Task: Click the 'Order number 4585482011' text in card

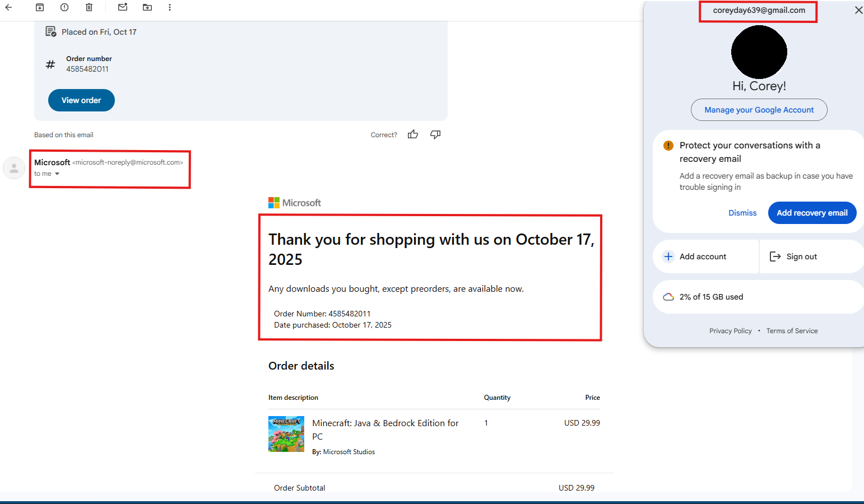Action: (x=89, y=64)
